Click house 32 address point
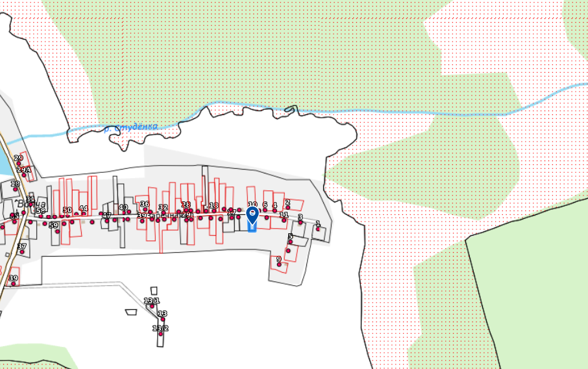The width and height of the screenshot is (588, 369). click(x=164, y=212)
